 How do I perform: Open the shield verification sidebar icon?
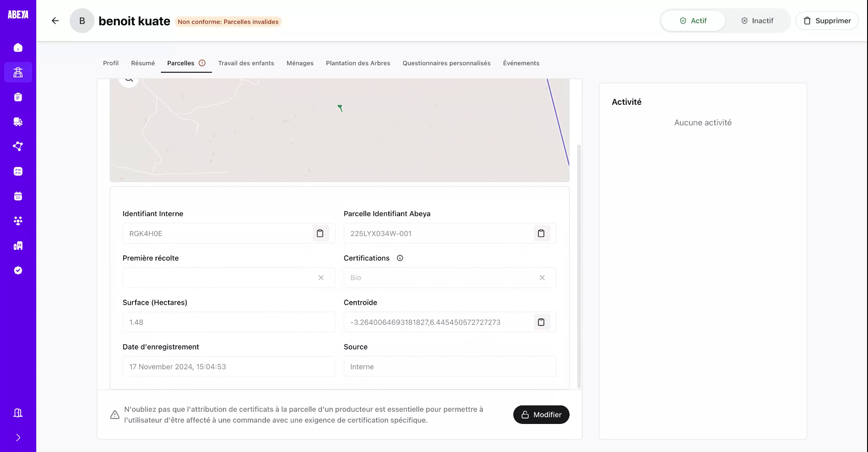pyautogui.click(x=18, y=270)
